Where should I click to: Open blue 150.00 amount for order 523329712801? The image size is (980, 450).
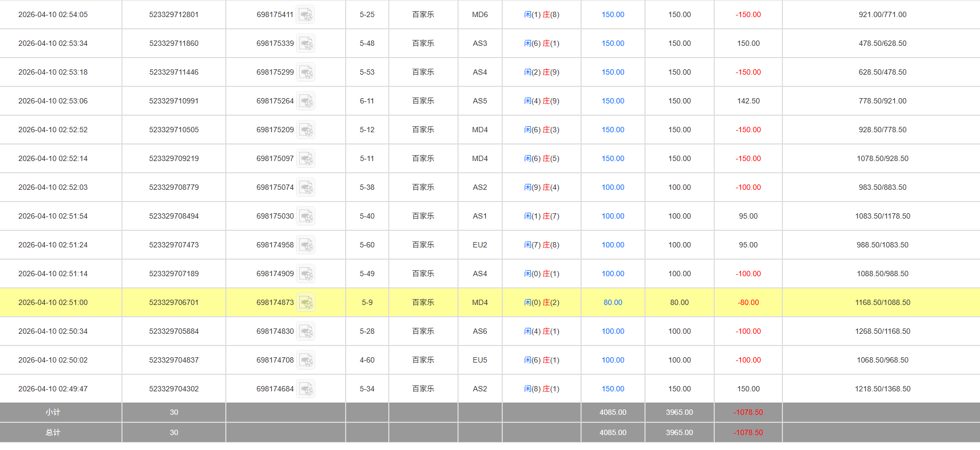pos(612,15)
